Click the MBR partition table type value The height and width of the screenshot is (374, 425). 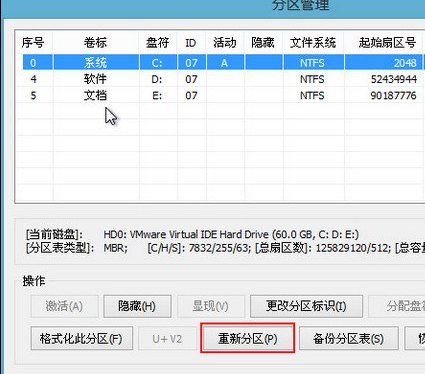click(x=115, y=248)
